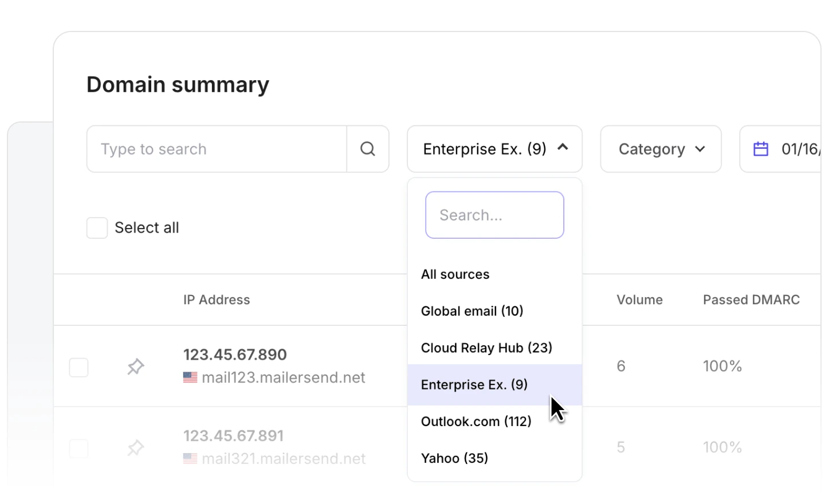Open the calendar date picker icon
This screenshot has width=825, height=504.
[760, 149]
